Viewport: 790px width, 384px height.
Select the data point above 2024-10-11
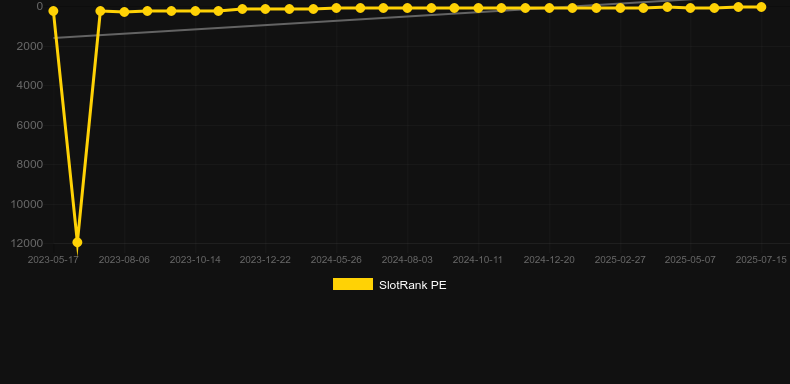click(x=478, y=8)
